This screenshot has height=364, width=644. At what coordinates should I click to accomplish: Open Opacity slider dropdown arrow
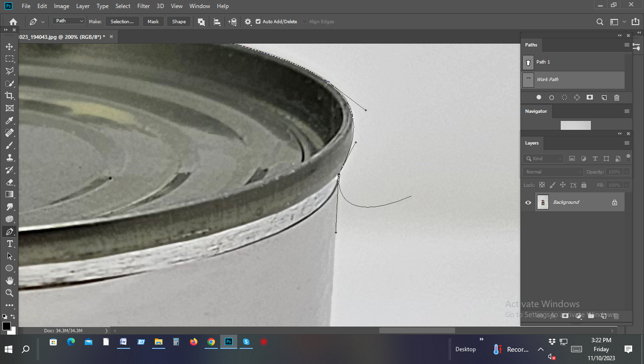pyautogui.click(x=627, y=172)
